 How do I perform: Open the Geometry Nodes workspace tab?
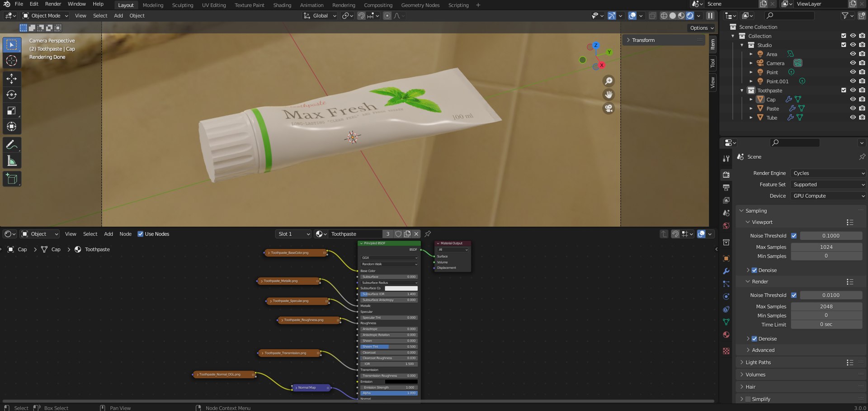click(420, 5)
